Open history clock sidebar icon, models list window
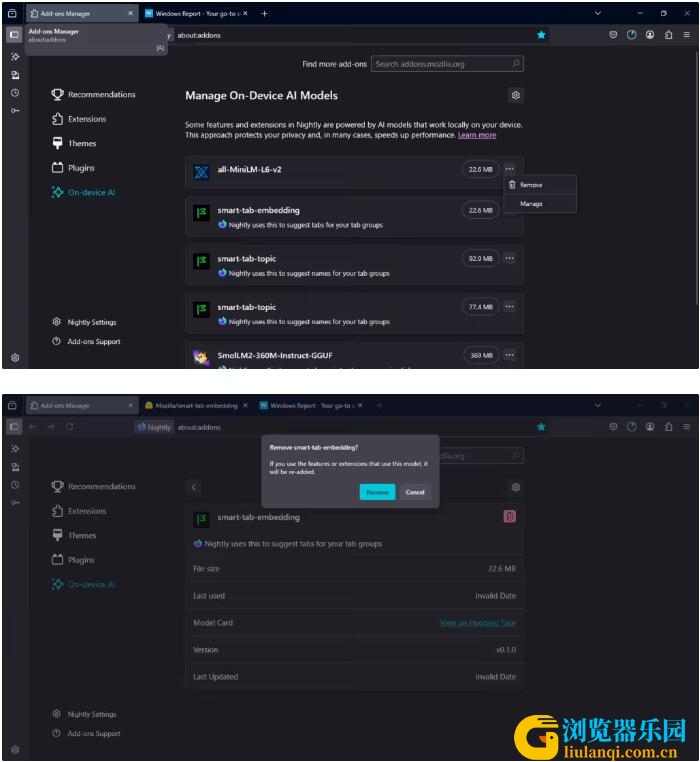This screenshot has width=700, height=762. point(15,93)
